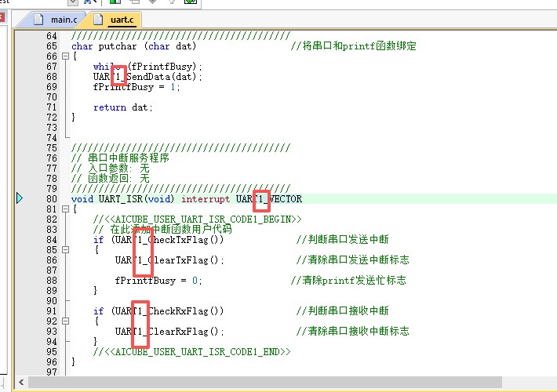Collapse the UART_ISR function block at line 81
Viewport: 557px width, 392px height.
(65, 209)
